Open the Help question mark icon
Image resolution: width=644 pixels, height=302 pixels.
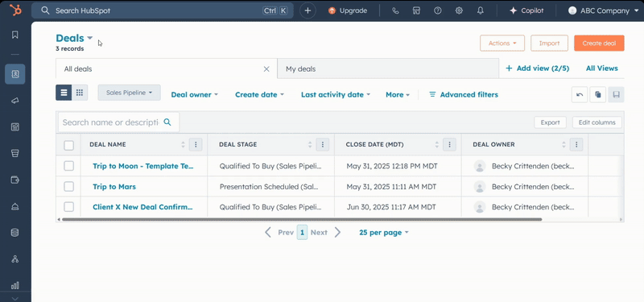(x=438, y=10)
